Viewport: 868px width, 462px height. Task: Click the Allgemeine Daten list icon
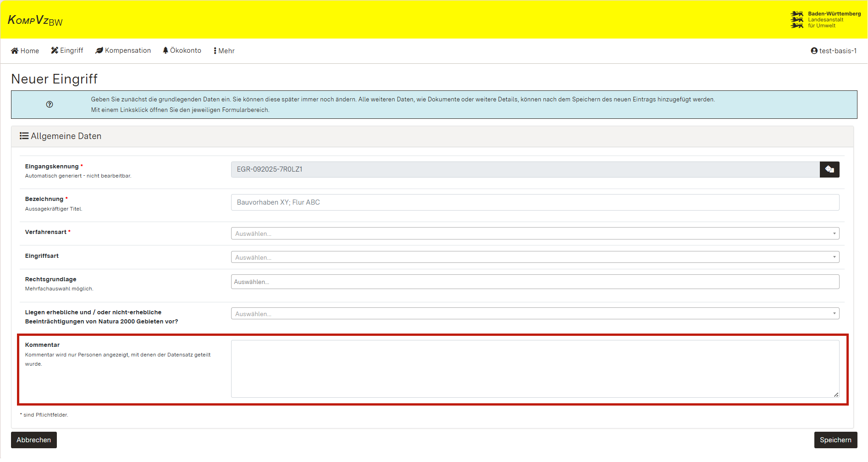24,136
